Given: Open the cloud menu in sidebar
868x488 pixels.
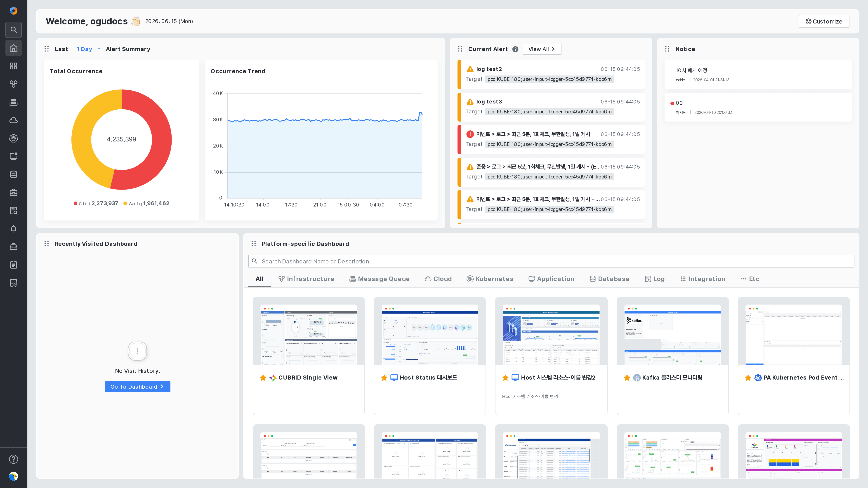Looking at the screenshot, I should (x=14, y=120).
